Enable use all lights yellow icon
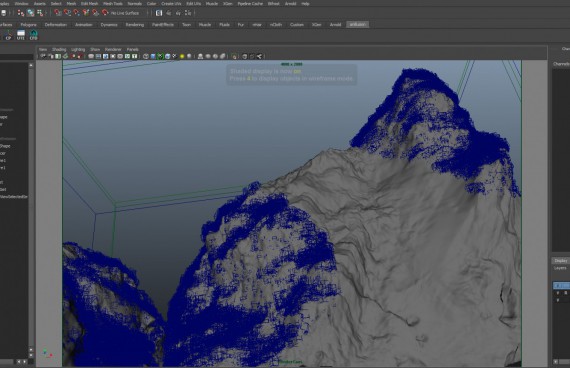Viewport: 570px width, 368px height. 182,56
